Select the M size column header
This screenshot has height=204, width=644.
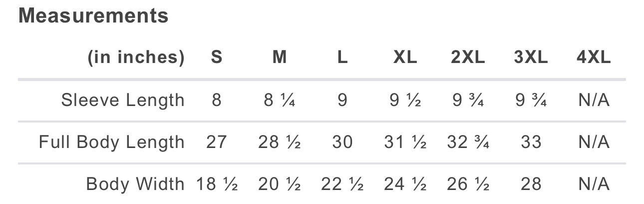pyautogui.click(x=280, y=57)
